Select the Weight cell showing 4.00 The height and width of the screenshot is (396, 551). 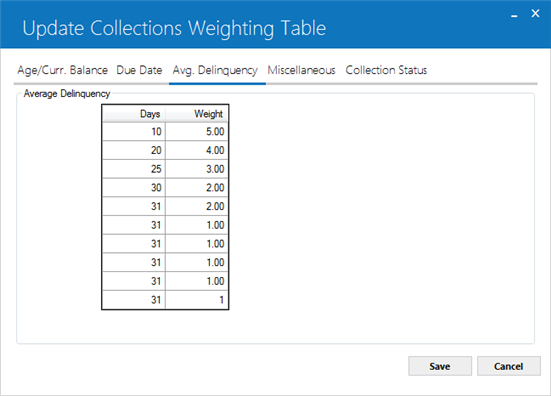tap(197, 150)
